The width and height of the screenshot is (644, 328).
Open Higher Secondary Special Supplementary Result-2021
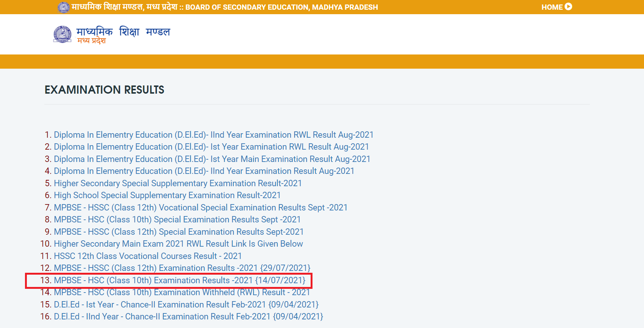pos(178,183)
